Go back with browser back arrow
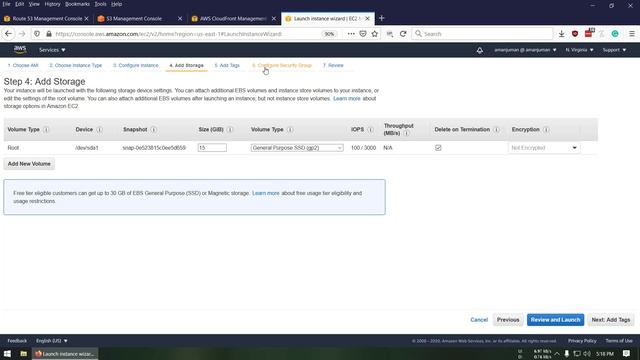This screenshot has height=360, width=640. [x=8, y=34]
